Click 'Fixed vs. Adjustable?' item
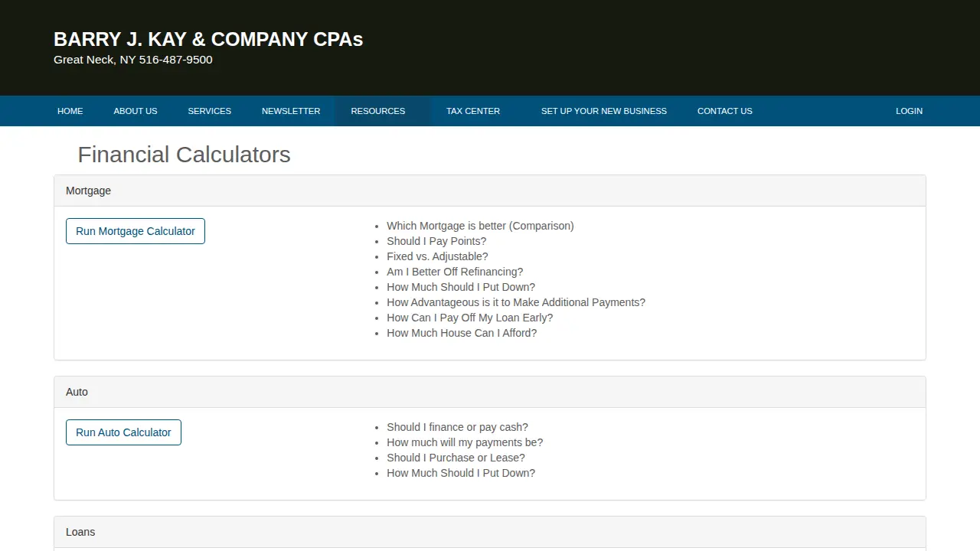The width and height of the screenshot is (980, 551). pyautogui.click(x=437, y=256)
